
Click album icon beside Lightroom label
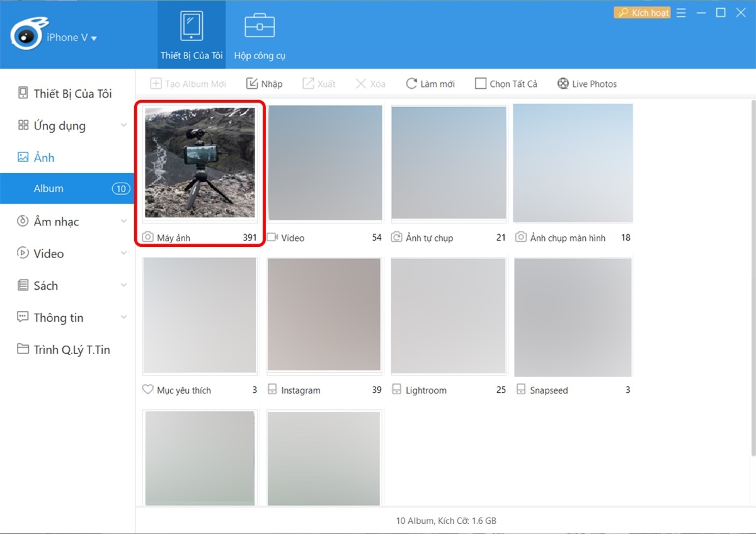point(397,390)
